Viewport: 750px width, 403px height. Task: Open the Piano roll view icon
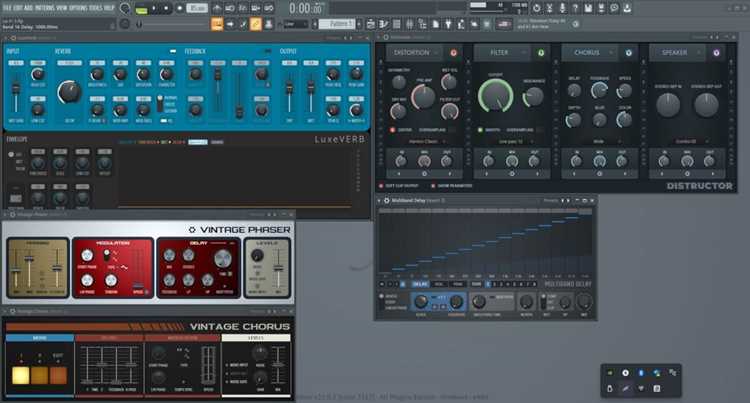[x=384, y=24]
